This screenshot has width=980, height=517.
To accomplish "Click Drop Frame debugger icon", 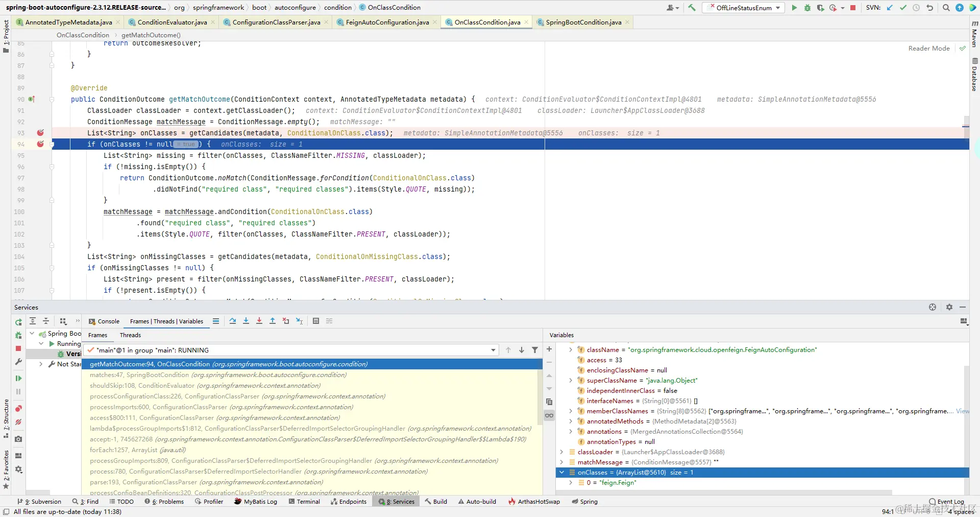I will (x=286, y=321).
